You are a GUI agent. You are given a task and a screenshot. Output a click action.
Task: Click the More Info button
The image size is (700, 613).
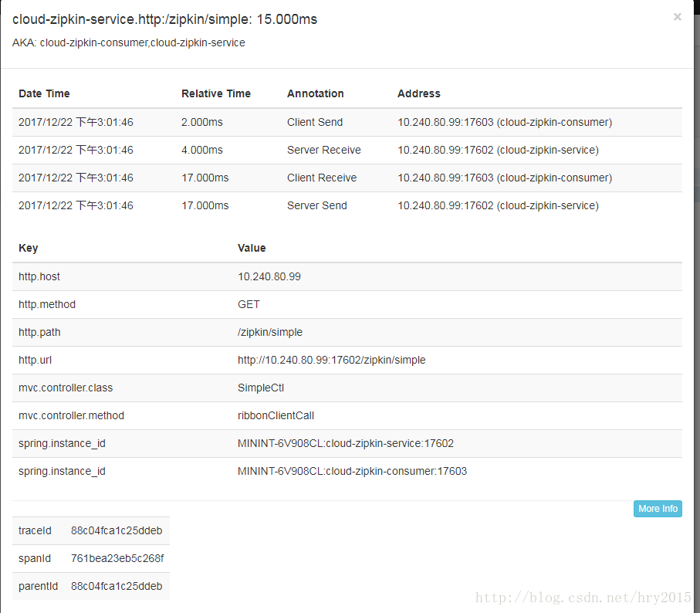tap(658, 509)
